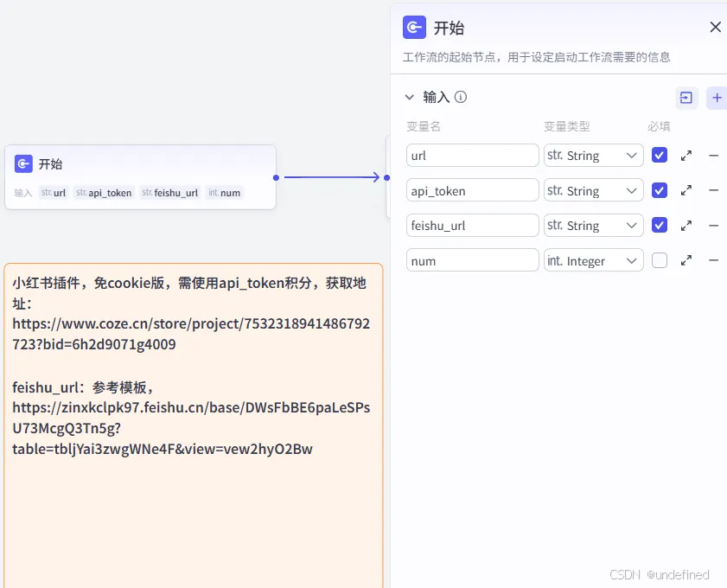Click the str api_token tag on node
727x588 pixels.
click(104, 193)
